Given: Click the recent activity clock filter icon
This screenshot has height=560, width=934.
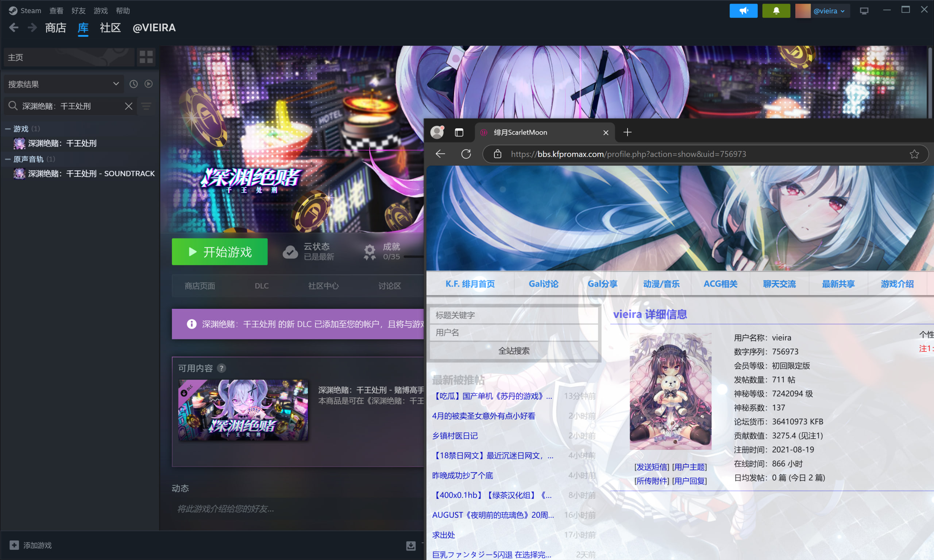Looking at the screenshot, I should coord(134,84).
